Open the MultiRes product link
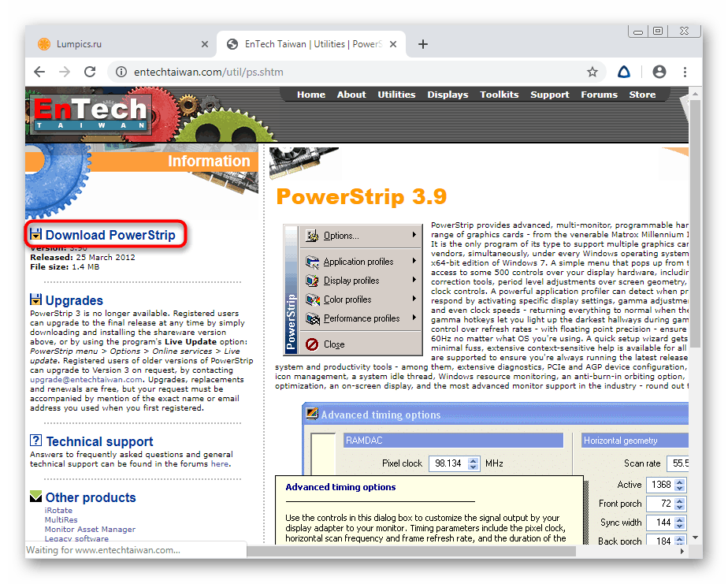Viewport: 728px width, 584px height. [61, 520]
